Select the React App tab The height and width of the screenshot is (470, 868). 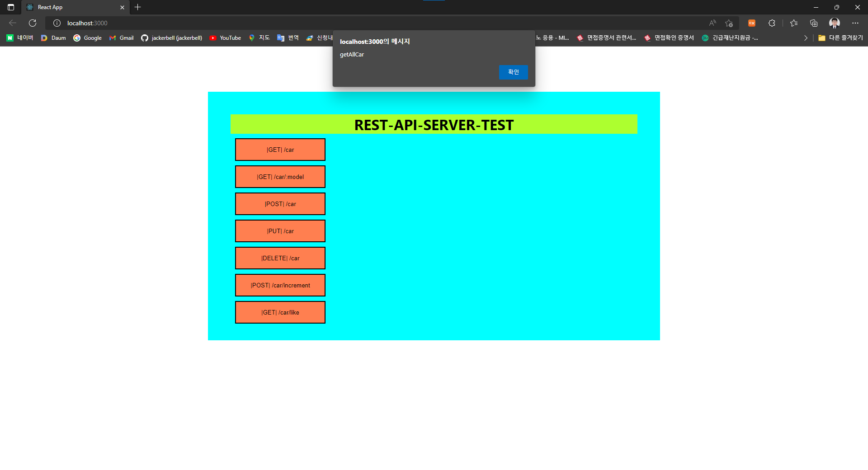click(x=75, y=7)
